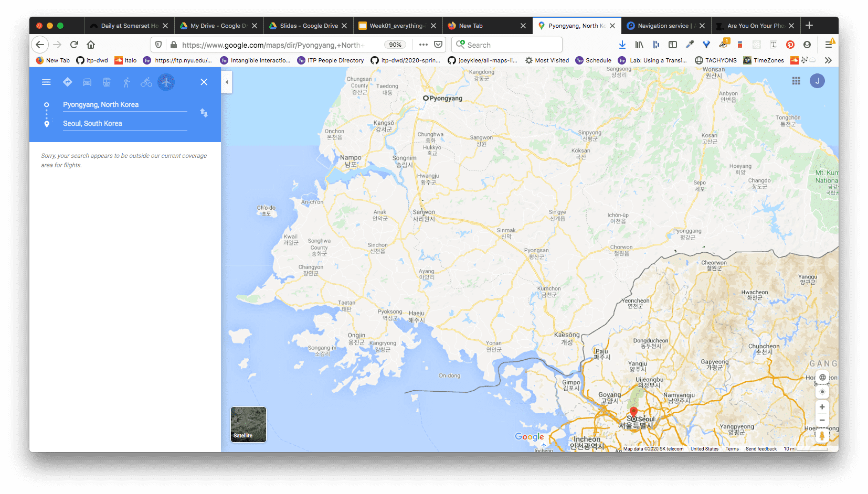Select driving travel mode car icon
The height and width of the screenshot is (494, 868).
(x=87, y=82)
